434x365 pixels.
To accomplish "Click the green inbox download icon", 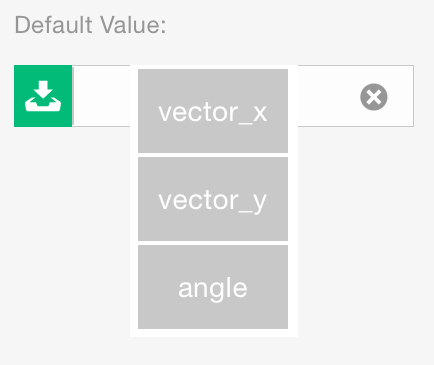I will 43,96.
